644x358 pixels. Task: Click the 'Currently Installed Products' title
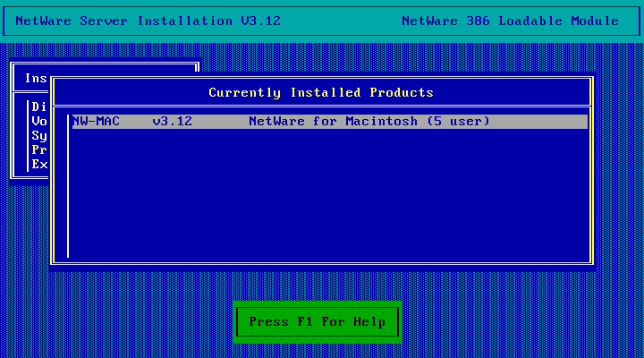(321, 92)
